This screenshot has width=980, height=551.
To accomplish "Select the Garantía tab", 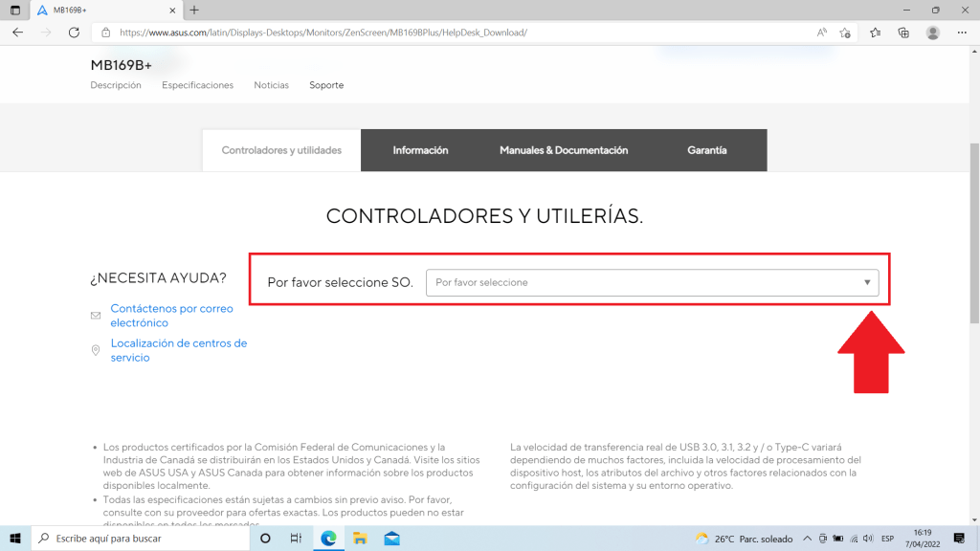I will click(706, 150).
